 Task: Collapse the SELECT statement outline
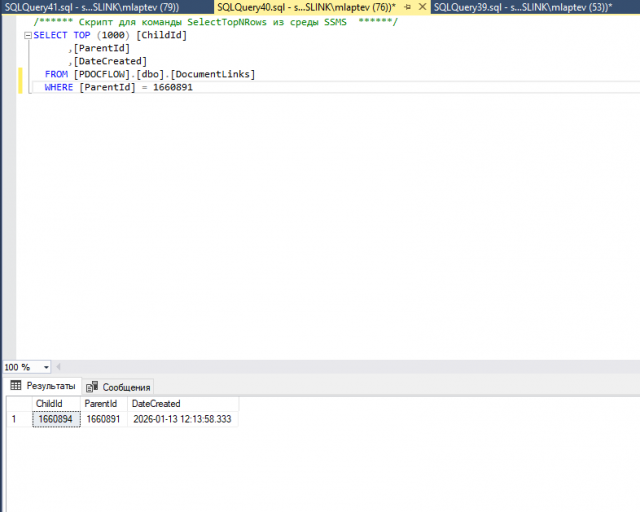(28, 36)
